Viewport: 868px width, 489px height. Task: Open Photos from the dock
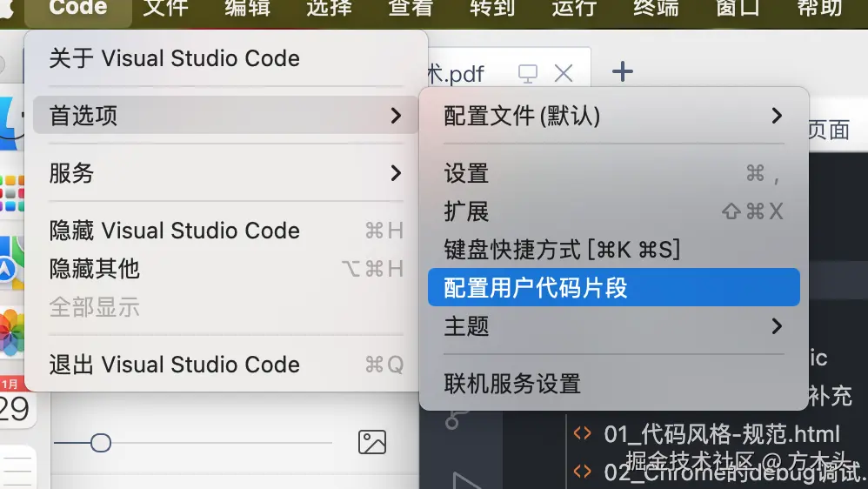12,332
